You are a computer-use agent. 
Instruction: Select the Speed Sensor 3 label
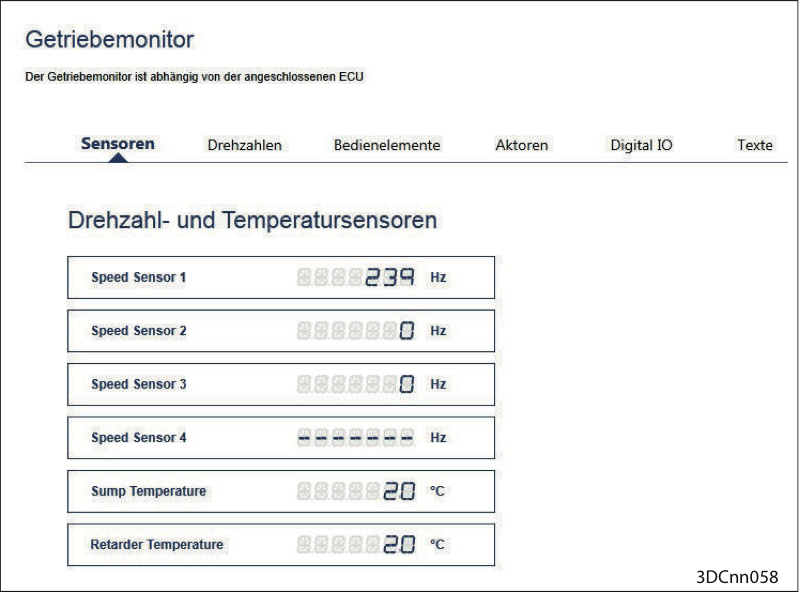coord(138,384)
